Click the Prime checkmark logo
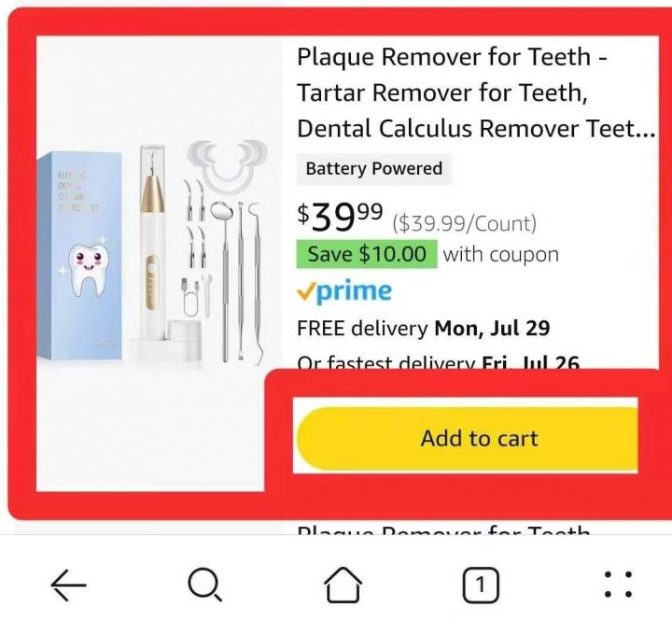The width and height of the screenshot is (672, 635). [344, 291]
